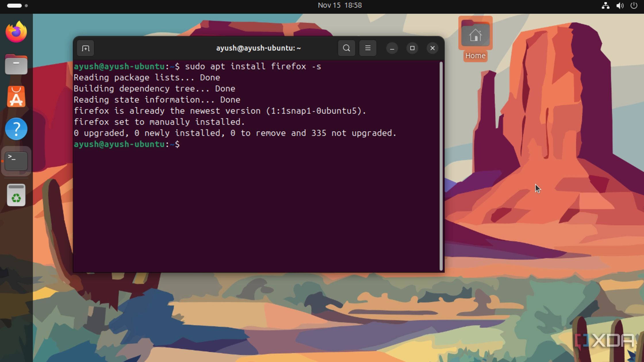The image size is (644, 362).
Task: Click the Terminal icon in dock
Action: coord(16,161)
